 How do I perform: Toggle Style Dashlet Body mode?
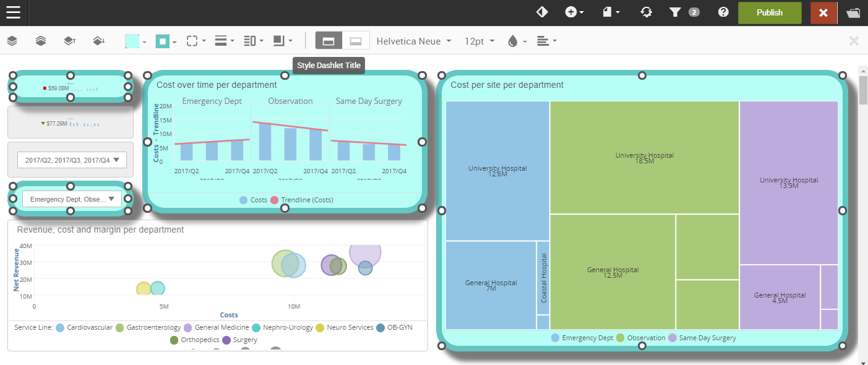[356, 41]
